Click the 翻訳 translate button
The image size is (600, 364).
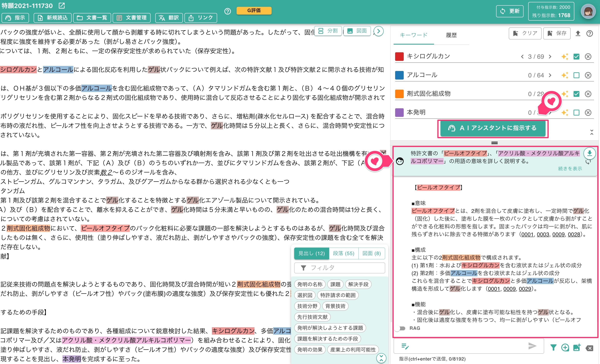coord(169,18)
